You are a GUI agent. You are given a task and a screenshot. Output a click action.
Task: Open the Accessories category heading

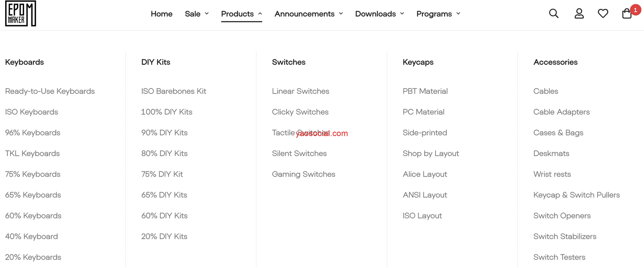pyautogui.click(x=555, y=62)
